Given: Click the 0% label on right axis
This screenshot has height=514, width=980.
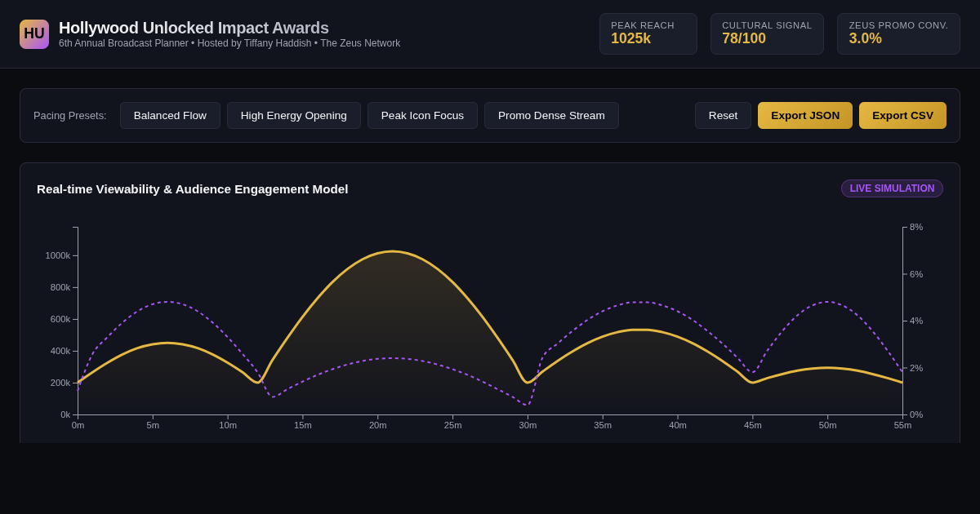Looking at the screenshot, I should [x=916, y=414].
